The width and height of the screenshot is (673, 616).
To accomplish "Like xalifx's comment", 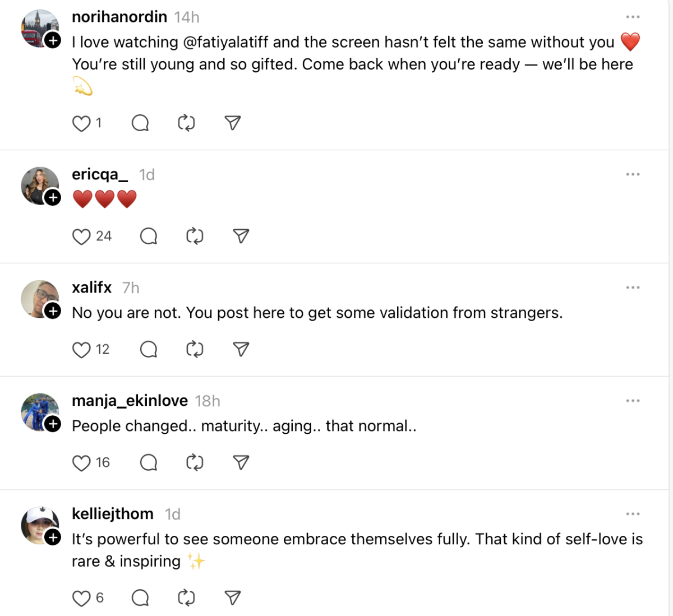I will tap(81, 350).
